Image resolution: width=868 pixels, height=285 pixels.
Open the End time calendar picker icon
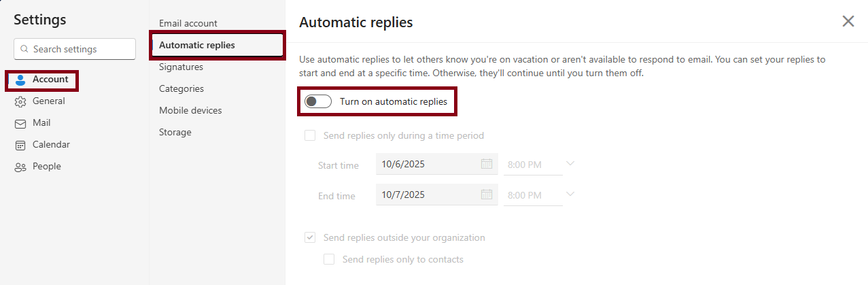487,195
